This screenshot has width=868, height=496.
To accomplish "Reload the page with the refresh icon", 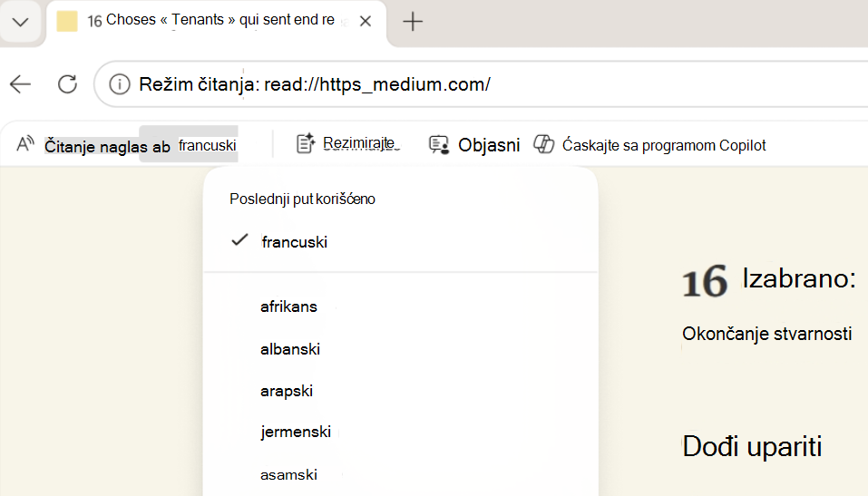I will point(67,84).
